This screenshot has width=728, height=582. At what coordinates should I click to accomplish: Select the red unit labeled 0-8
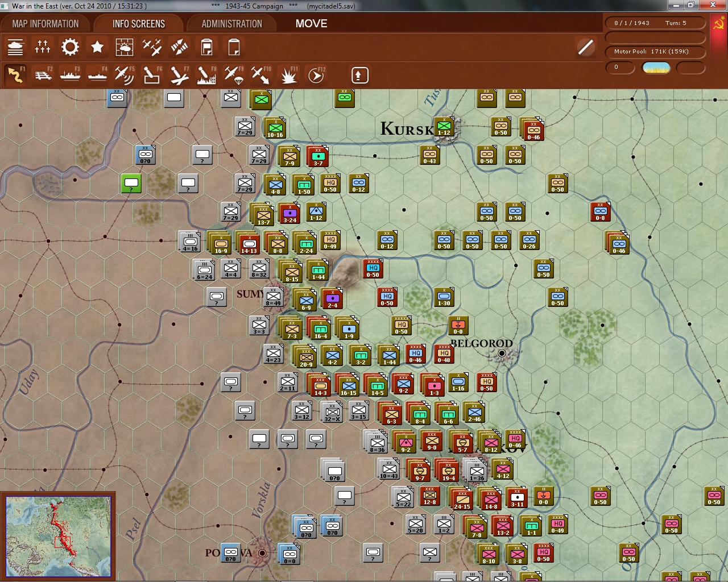600,212
